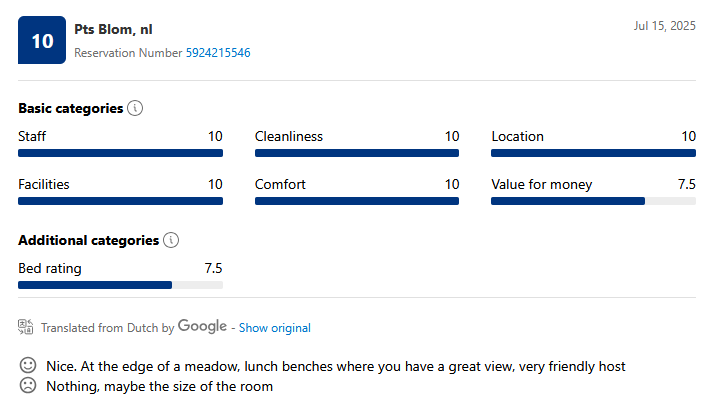717x398 pixels.
Task: Click the Value for money rating bar
Action: tap(593, 201)
